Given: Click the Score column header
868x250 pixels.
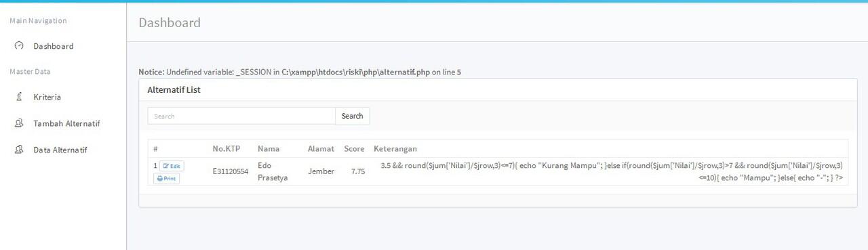Looking at the screenshot, I should pos(354,148).
